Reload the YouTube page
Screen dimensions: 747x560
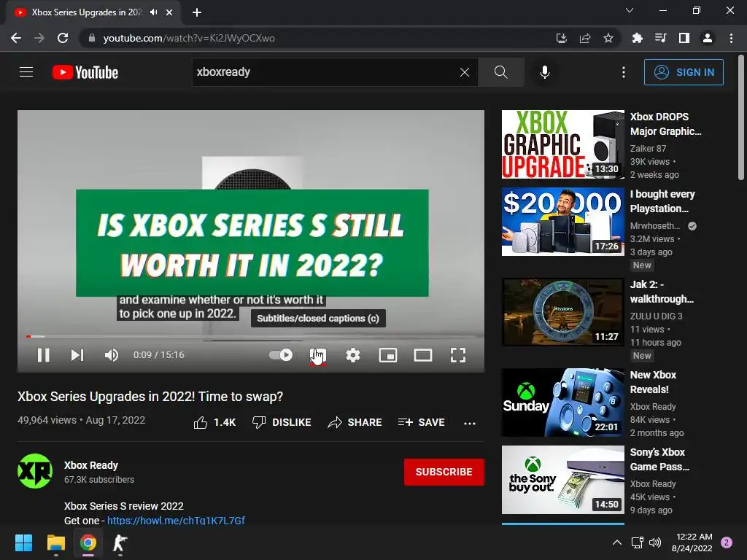(63, 38)
